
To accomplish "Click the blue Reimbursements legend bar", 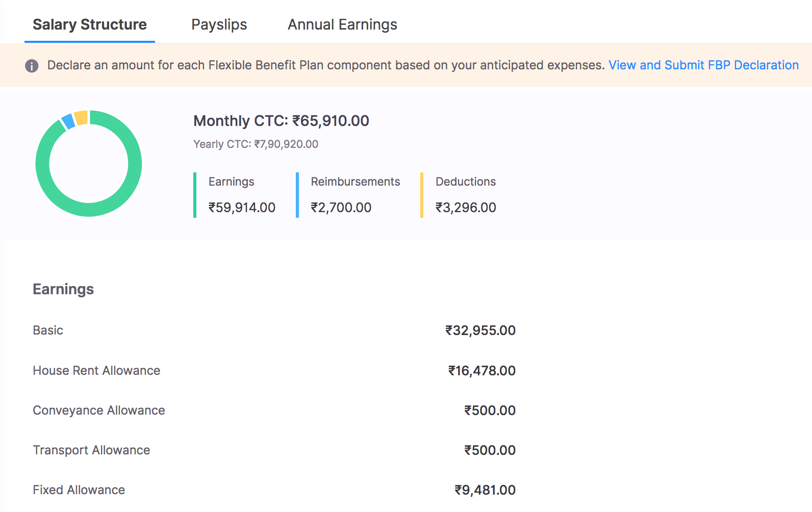I will (297, 195).
